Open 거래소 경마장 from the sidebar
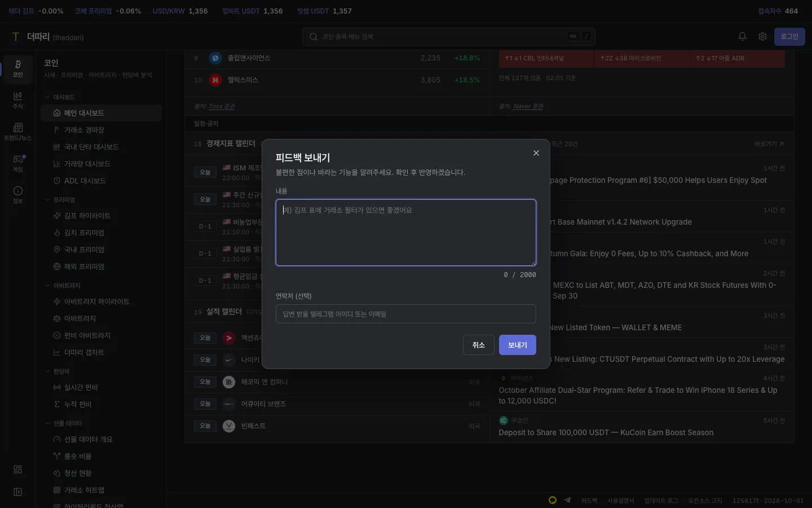Screen dimensions: 812x508 coord(101,130)
